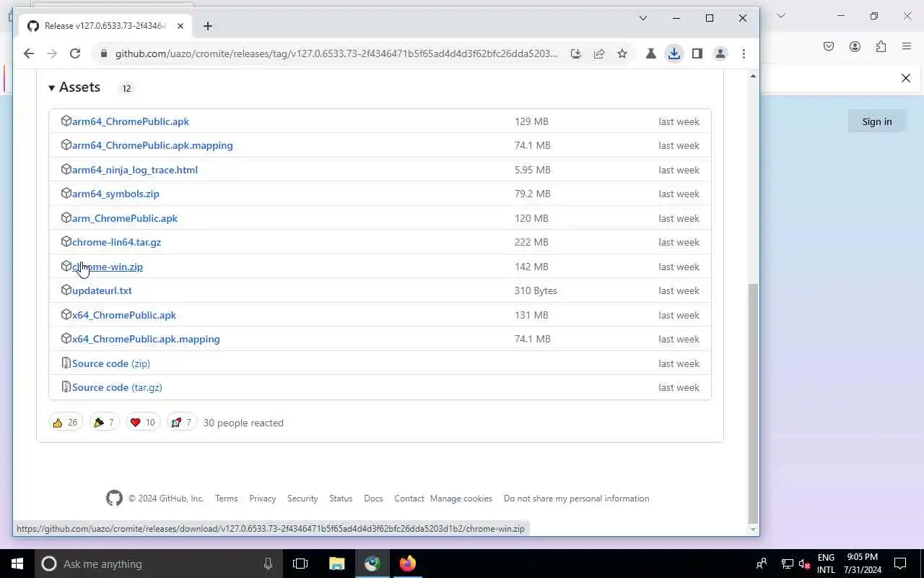Viewport: 924px width, 578px height.
Task: Switch to Firefox on taskbar
Action: coord(407,564)
